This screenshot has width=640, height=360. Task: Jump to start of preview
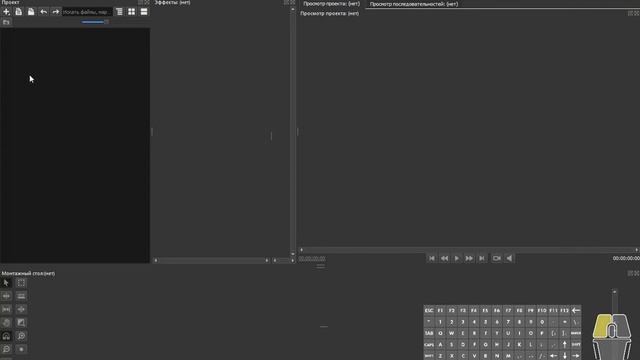432,258
